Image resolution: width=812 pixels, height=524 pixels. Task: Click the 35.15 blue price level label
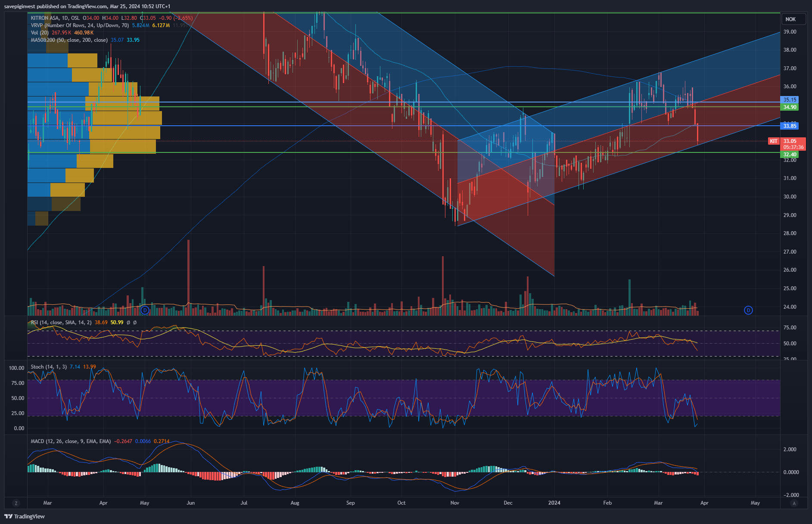pos(790,99)
